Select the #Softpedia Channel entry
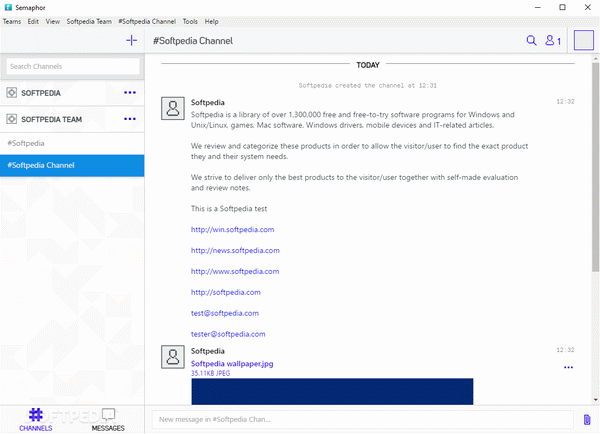Screen dimensions: 600x434 [x=72, y=165]
